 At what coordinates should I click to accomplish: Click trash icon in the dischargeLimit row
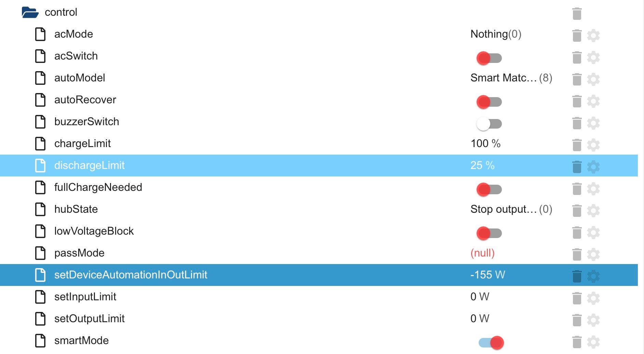pyautogui.click(x=577, y=167)
